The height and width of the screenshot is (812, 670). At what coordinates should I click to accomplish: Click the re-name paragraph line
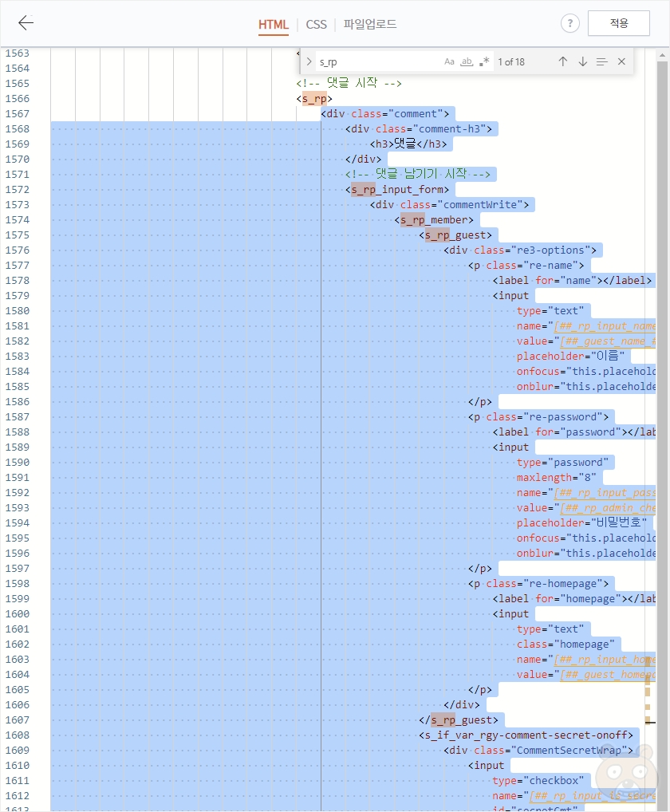point(526,265)
